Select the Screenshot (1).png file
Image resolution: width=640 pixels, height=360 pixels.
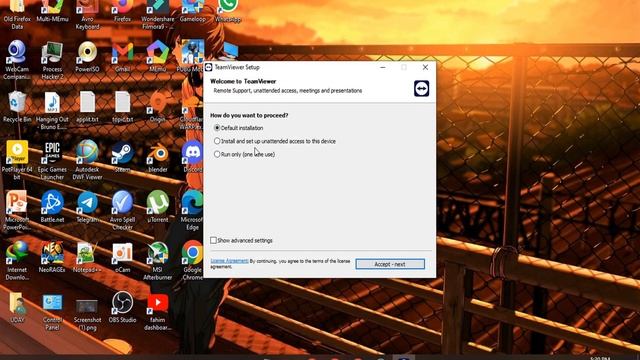point(87,314)
